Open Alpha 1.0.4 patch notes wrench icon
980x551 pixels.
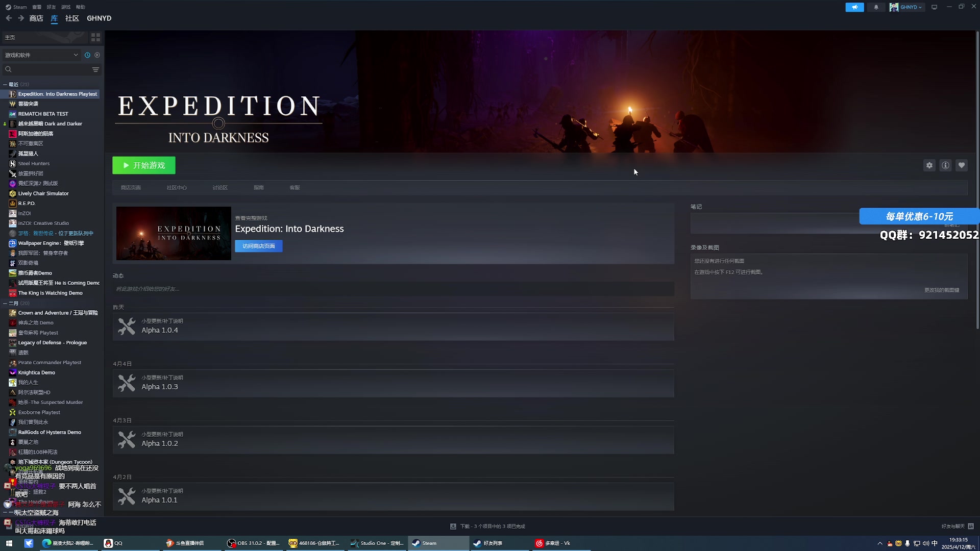coord(127,326)
